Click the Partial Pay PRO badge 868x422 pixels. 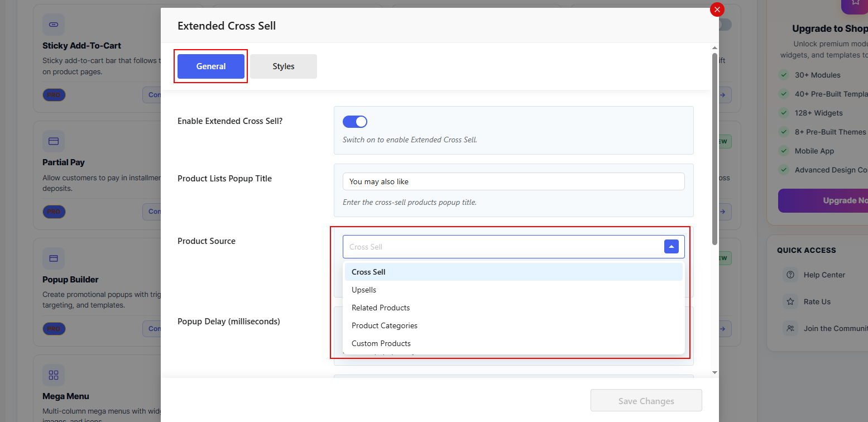tap(54, 212)
